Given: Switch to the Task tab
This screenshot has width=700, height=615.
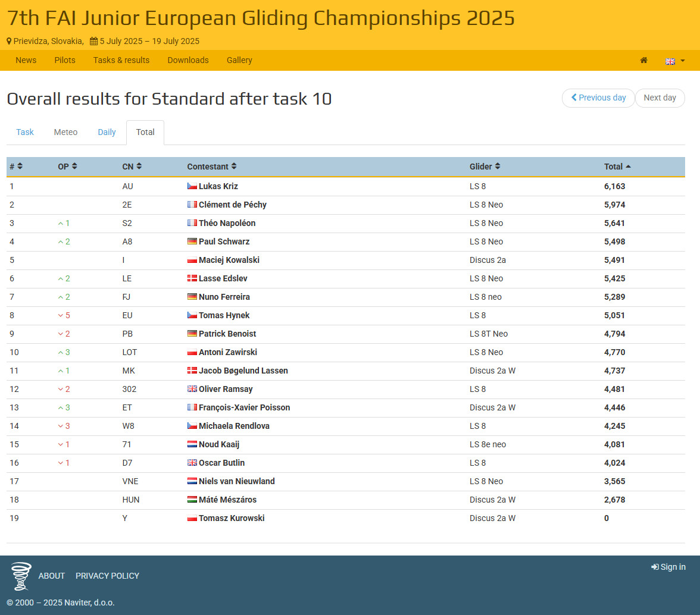Looking at the screenshot, I should [x=25, y=132].
